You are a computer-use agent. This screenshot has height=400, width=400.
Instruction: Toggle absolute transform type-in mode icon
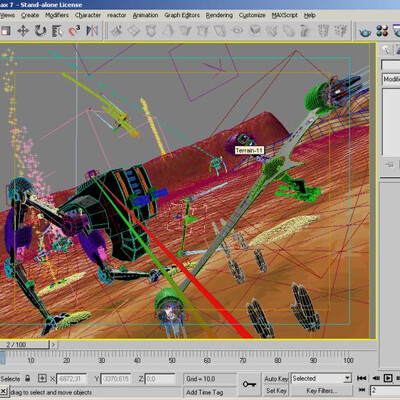(x=42, y=378)
